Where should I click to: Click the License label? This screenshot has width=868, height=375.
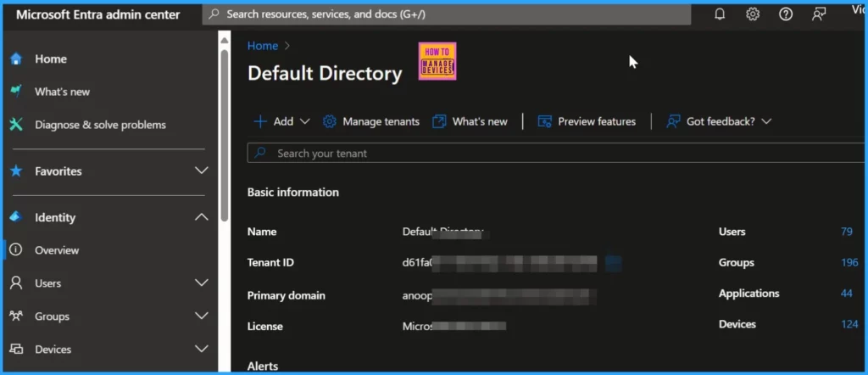265,327
